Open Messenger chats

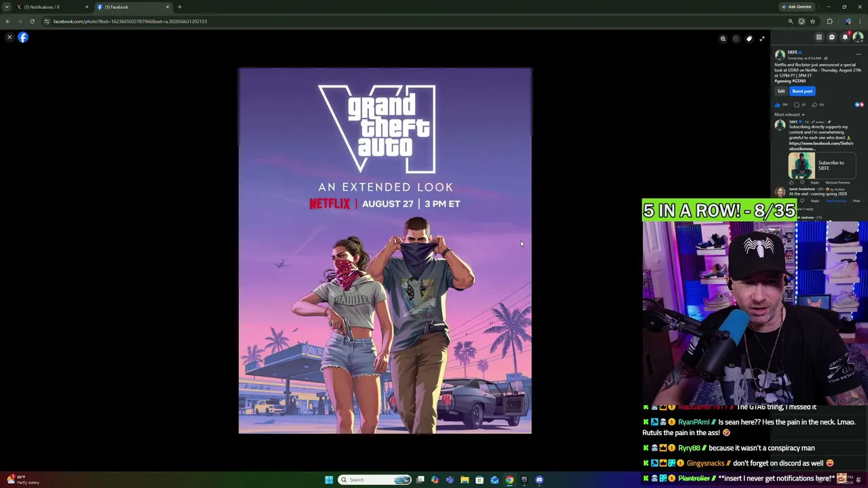832,37
